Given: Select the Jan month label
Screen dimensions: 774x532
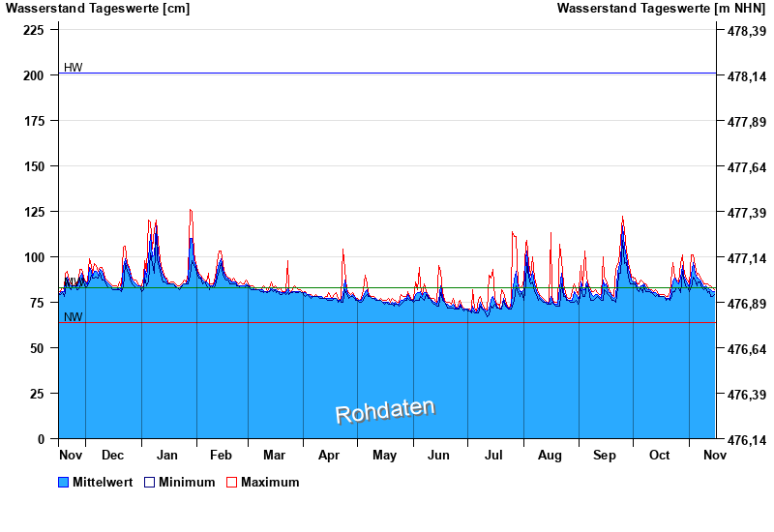Looking at the screenshot, I should coord(167,455).
